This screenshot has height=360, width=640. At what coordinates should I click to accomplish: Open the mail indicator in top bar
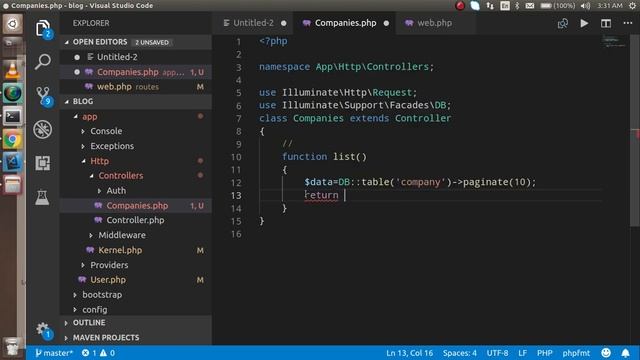tap(529, 6)
